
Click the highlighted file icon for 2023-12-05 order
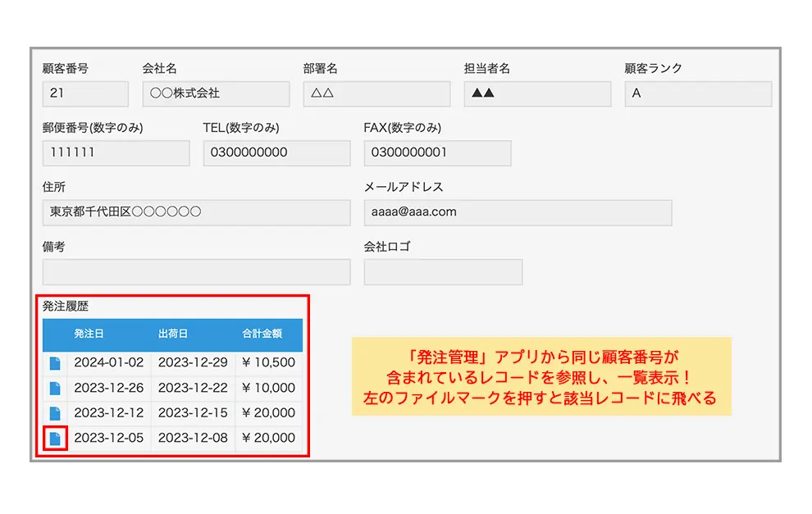tap(55, 438)
